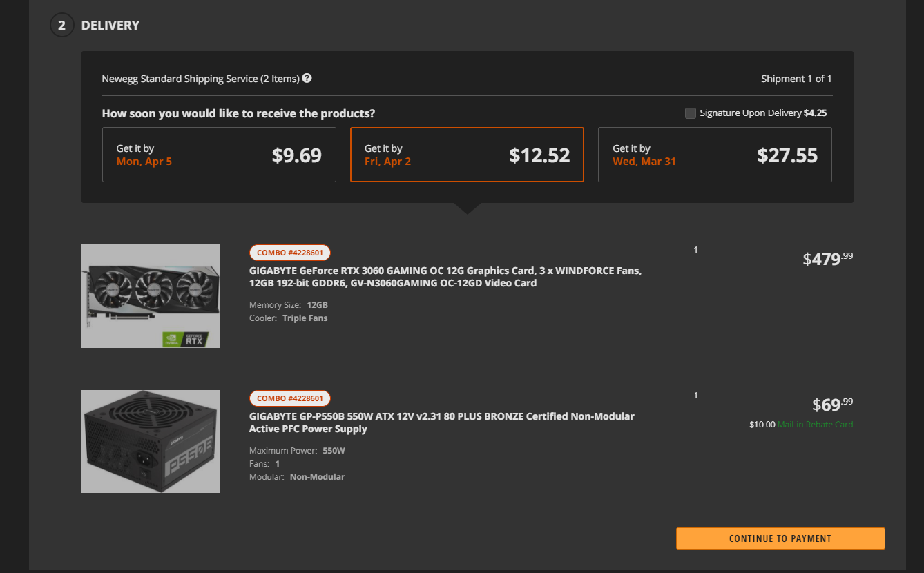The height and width of the screenshot is (573, 924).
Task: Click the COMBO #4228601 badge above graphics card
Action: click(290, 253)
